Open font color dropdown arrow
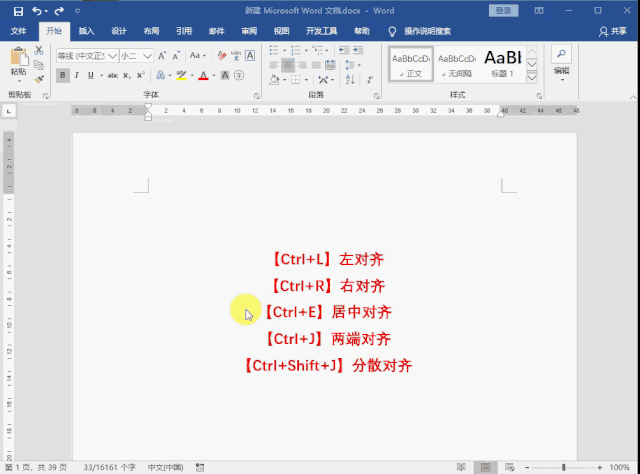 coord(214,76)
